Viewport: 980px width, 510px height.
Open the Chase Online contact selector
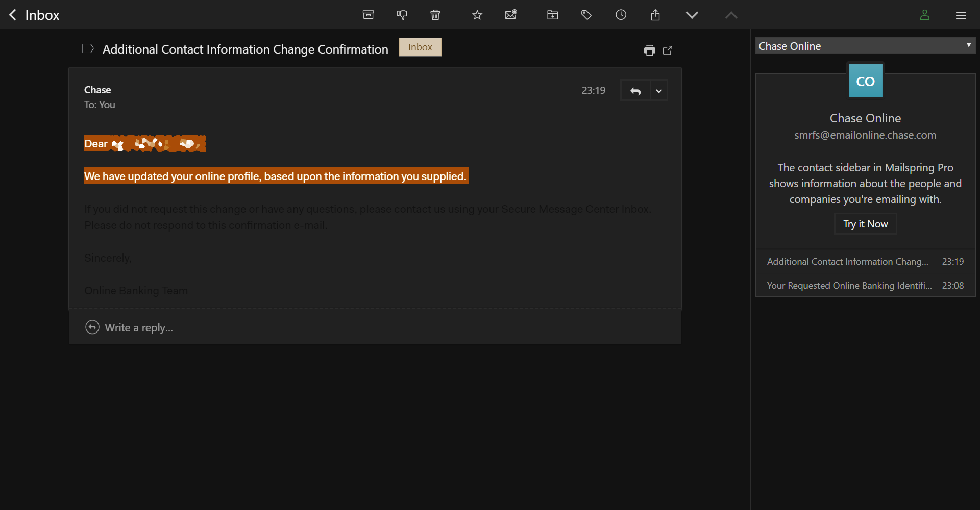(865, 45)
